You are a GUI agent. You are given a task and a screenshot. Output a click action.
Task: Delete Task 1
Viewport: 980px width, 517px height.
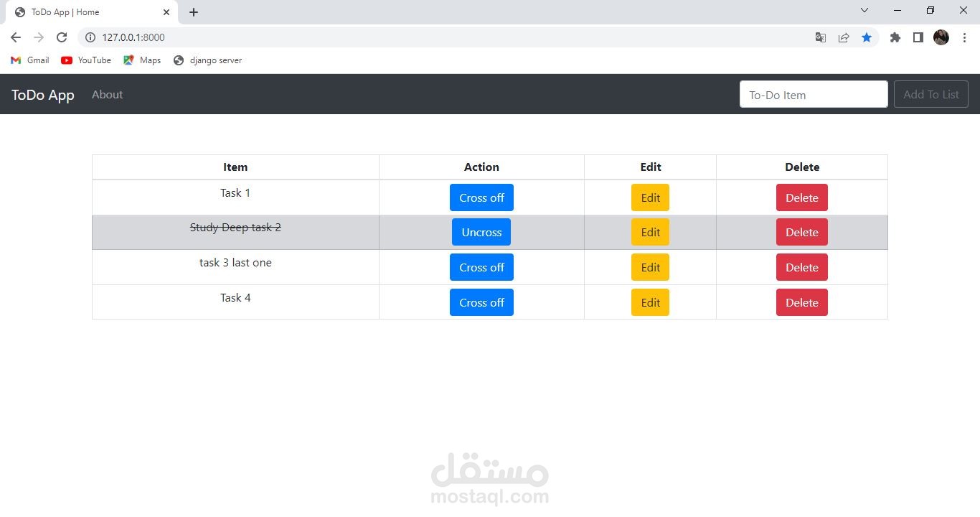[802, 197]
